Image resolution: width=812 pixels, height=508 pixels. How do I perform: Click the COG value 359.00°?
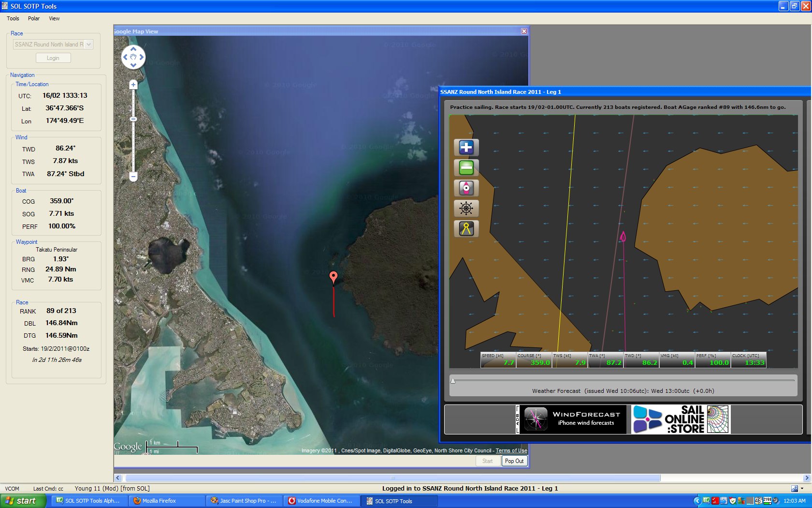62,201
